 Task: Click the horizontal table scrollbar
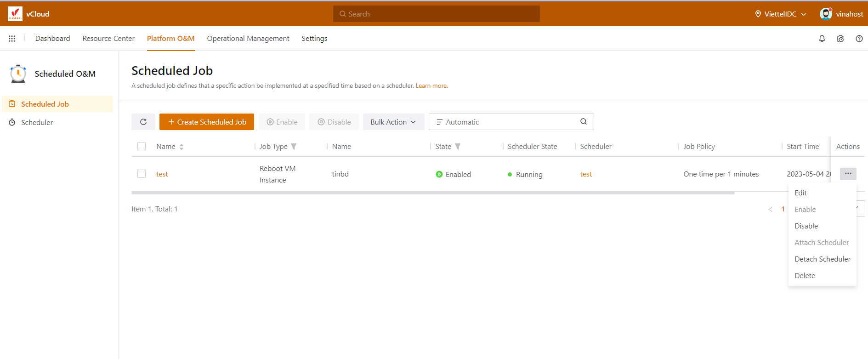(432, 193)
